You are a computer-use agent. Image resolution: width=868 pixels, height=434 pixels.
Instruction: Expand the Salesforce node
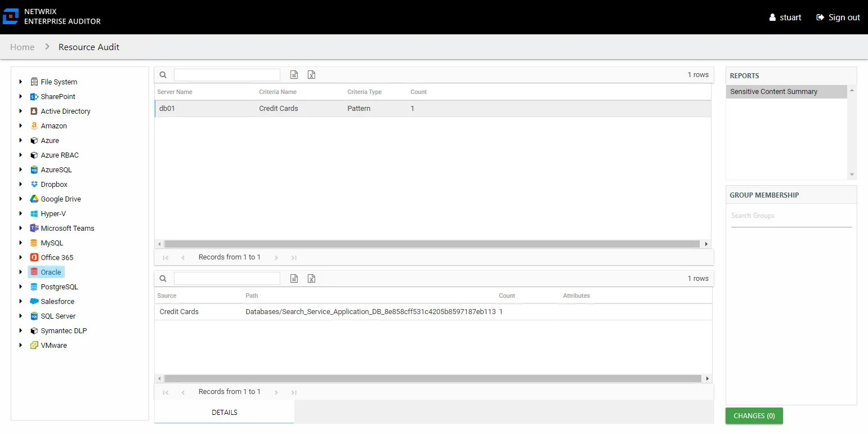tap(21, 301)
